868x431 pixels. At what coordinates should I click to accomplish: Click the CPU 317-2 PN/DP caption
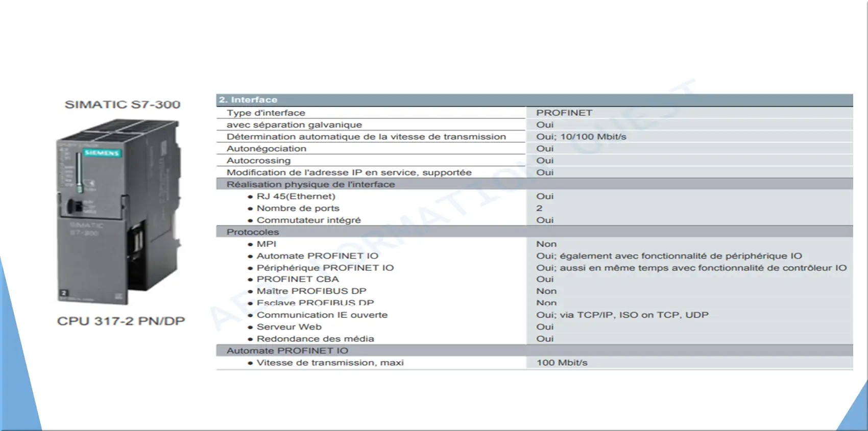121,321
